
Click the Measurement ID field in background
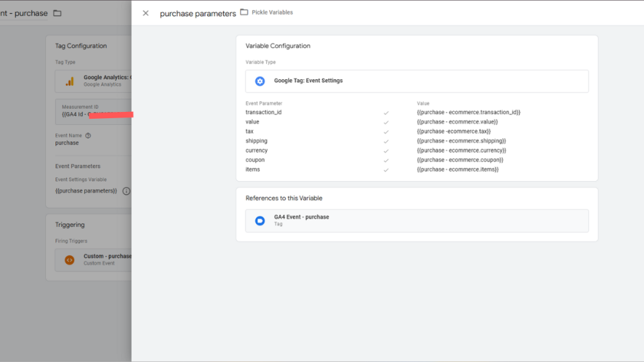tap(93, 111)
